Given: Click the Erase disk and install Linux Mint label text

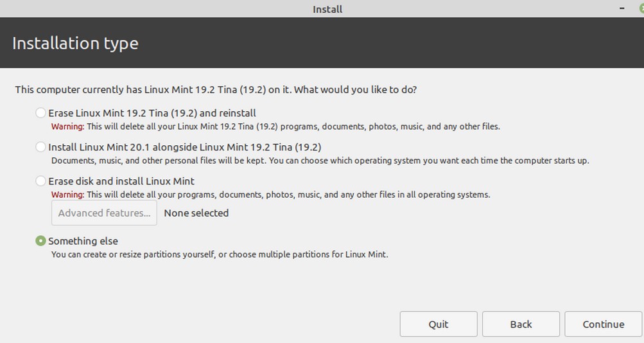Looking at the screenshot, I should (x=121, y=181).
